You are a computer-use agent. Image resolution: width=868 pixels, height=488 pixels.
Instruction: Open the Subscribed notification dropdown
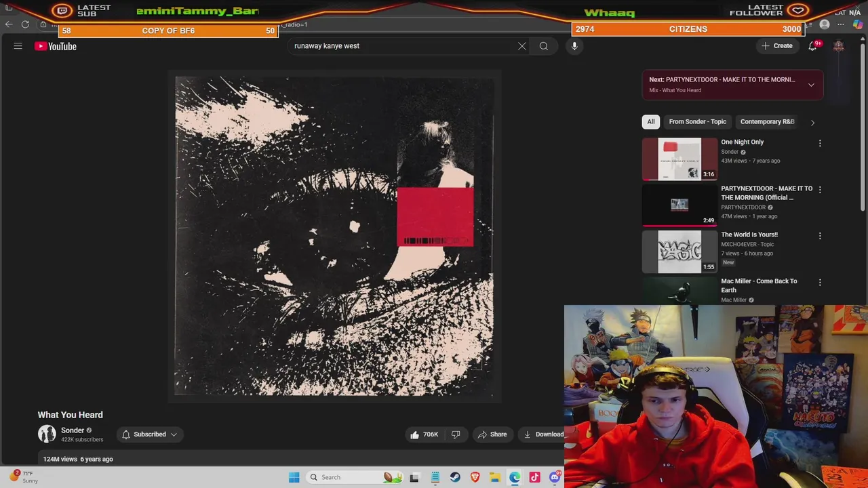(150, 434)
